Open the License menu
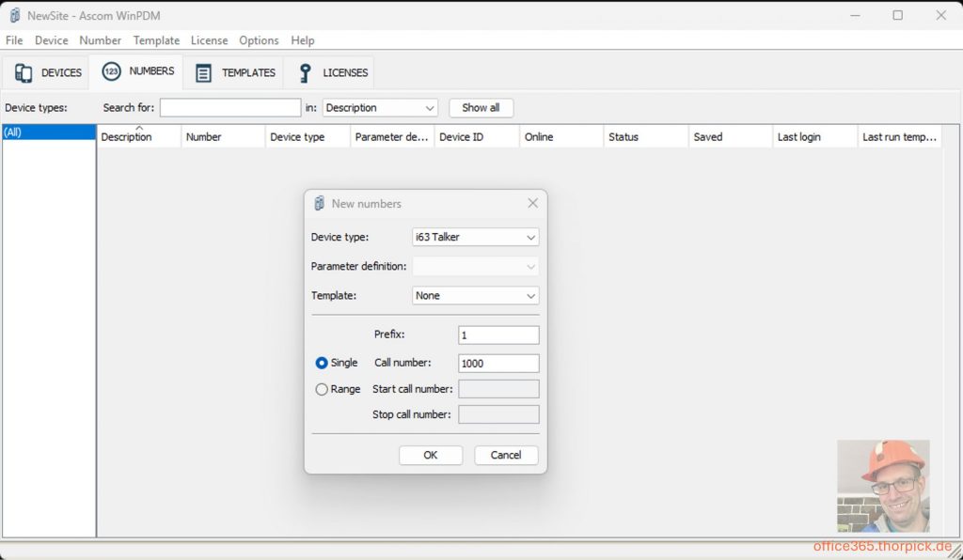The height and width of the screenshot is (560, 963). pyautogui.click(x=209, y=40)
